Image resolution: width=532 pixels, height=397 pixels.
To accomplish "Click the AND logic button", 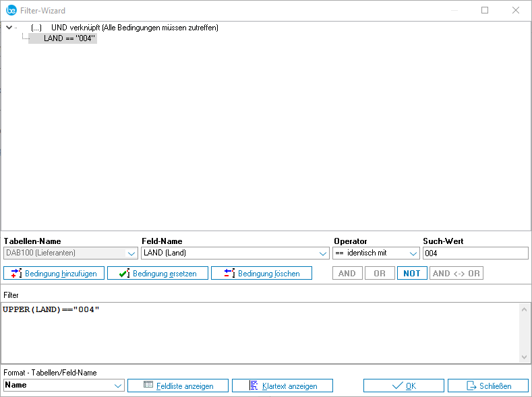I will point(347,273).
